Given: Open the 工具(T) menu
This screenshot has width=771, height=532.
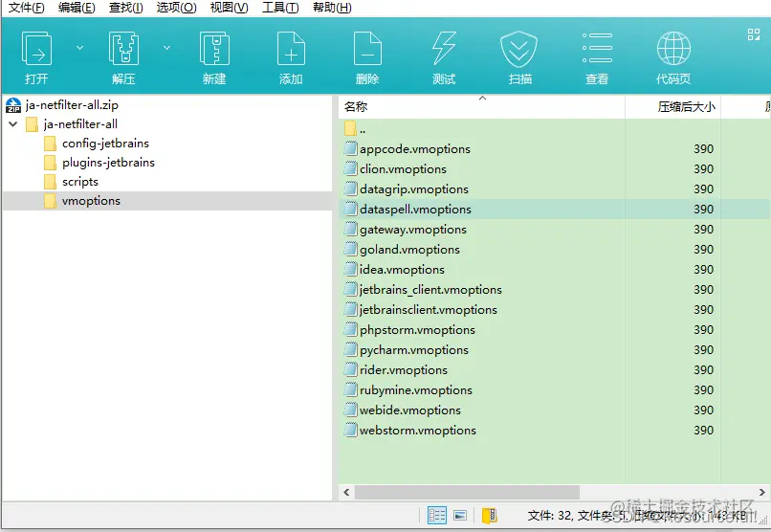Looking at the screenshot, I should (280, 8).
